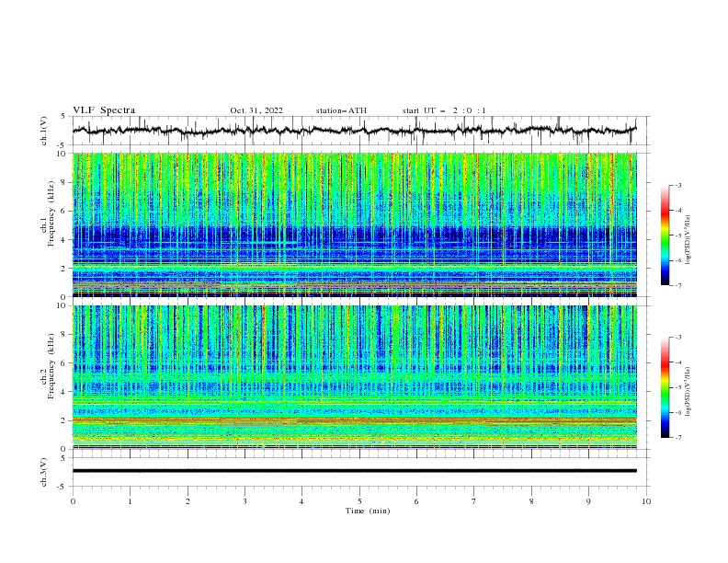This screenshot has width=728, height=563.
Task: Click the 'ch.3(V)' axis label
Action: pos(44,472)
